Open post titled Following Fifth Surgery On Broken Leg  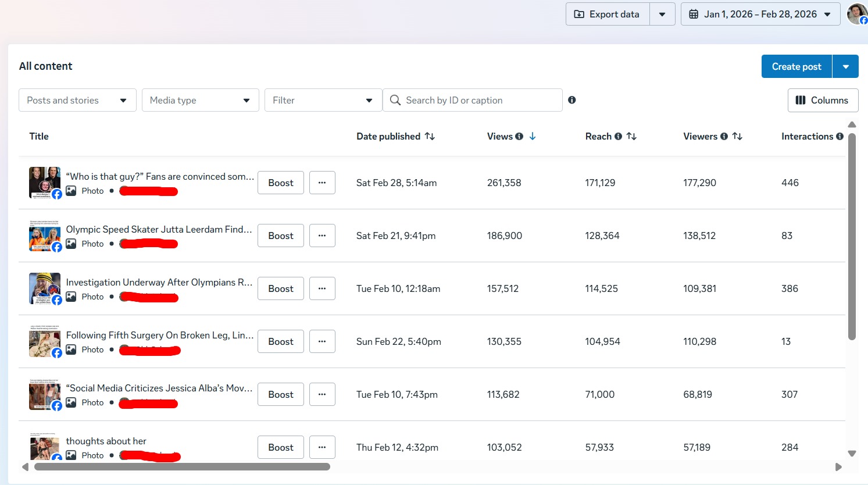pos(160,335)
